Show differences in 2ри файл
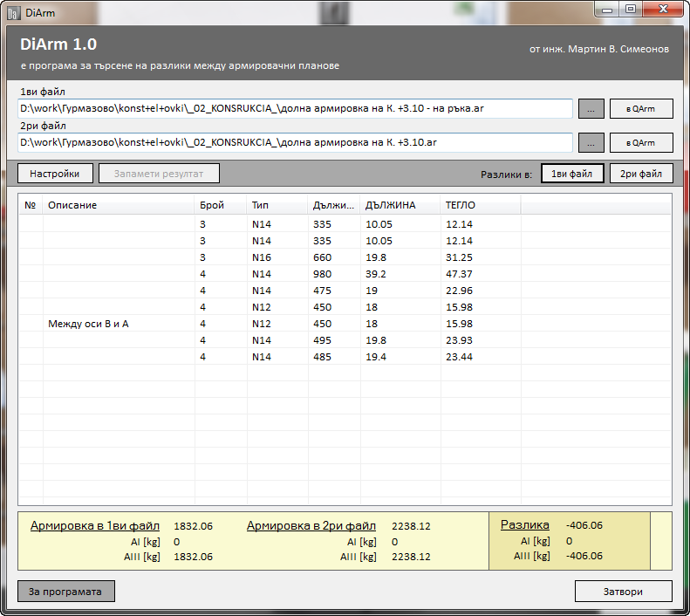Image resolution: width=690 pixels, height=616 pixels. pos(641,174)
